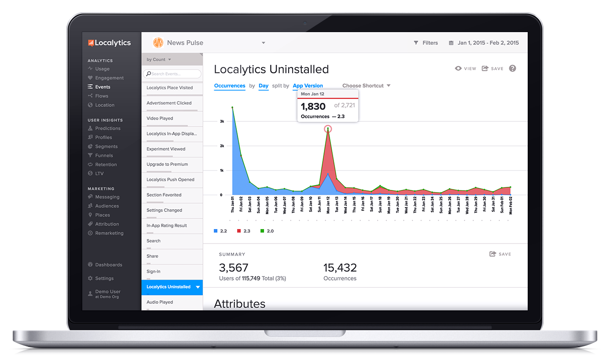Change the App Version split selector
Image resolution: width=610 pixels, height=364 pixels.
(308, 86)
